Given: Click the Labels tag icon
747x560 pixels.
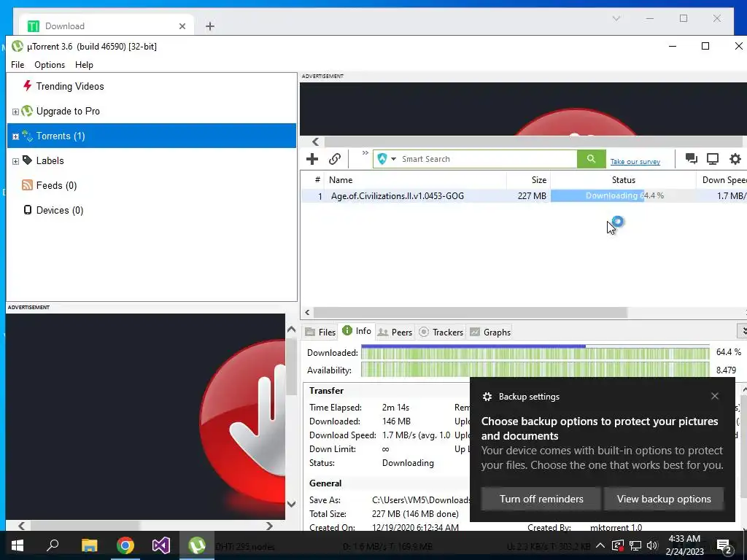Looking at the screenshot, I should (27, 160).
